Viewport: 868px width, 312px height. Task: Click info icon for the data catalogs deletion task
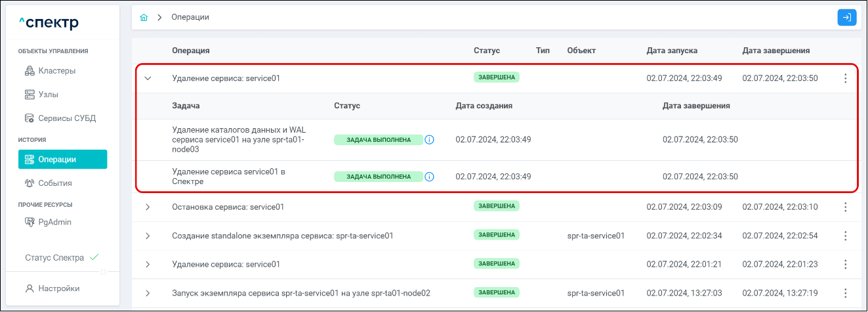coord(430,140)
